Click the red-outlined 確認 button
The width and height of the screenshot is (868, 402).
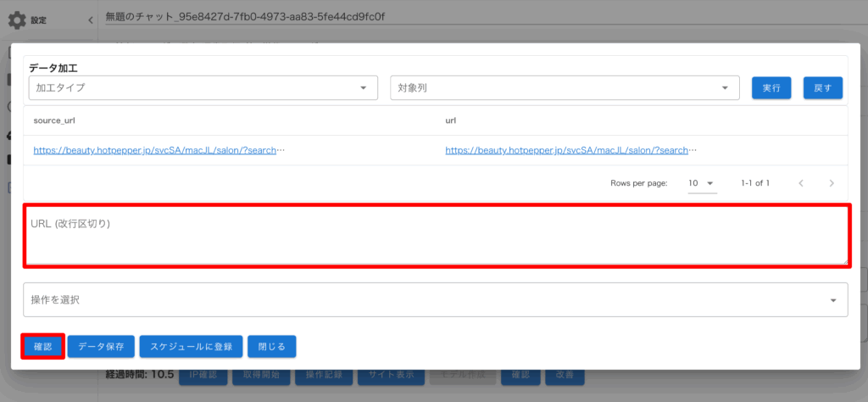(x=42, y=346)
